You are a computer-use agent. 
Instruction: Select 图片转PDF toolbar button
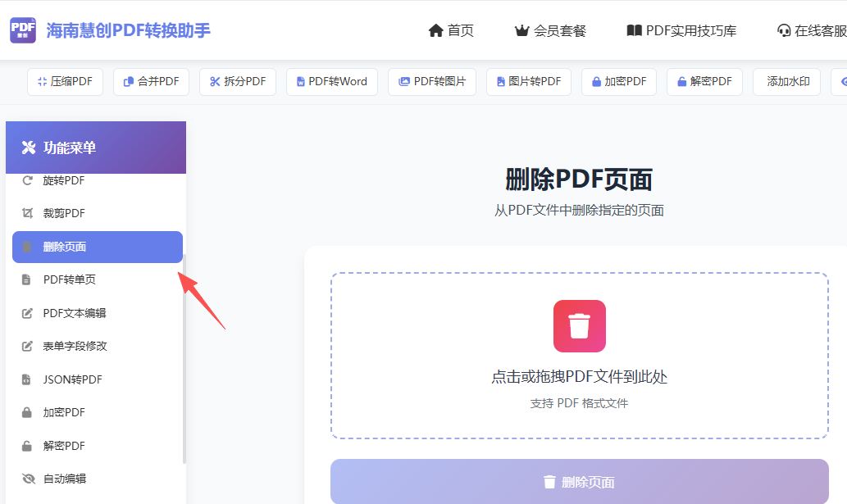[529, 81]
